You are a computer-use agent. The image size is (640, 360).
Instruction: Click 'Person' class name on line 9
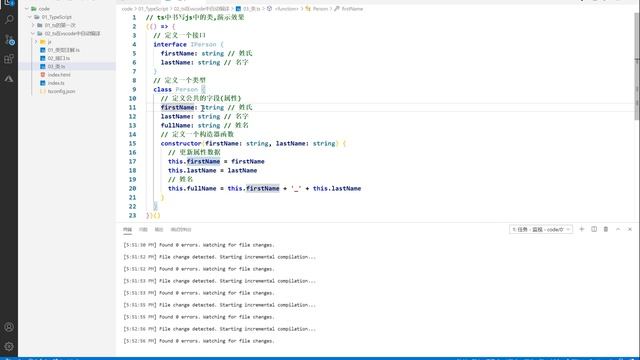187,89
